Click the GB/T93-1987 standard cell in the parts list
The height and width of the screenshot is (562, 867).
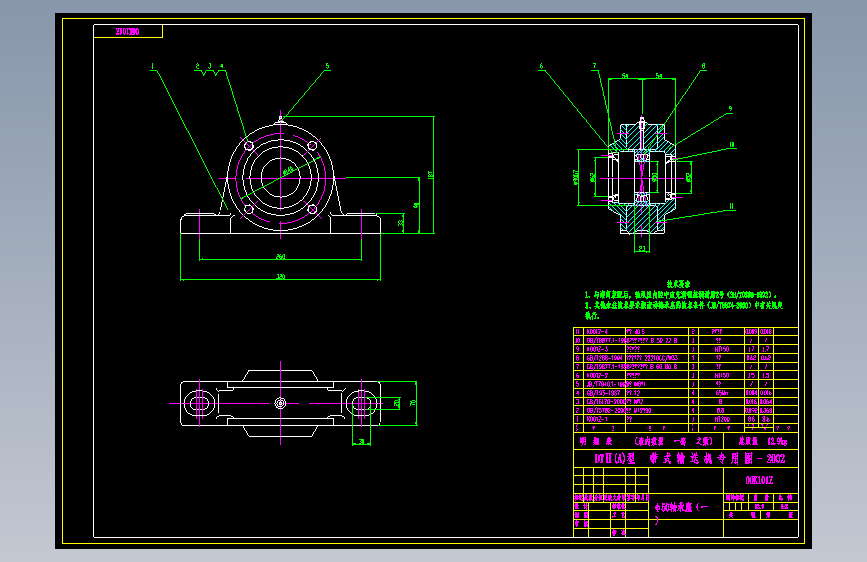603,393
